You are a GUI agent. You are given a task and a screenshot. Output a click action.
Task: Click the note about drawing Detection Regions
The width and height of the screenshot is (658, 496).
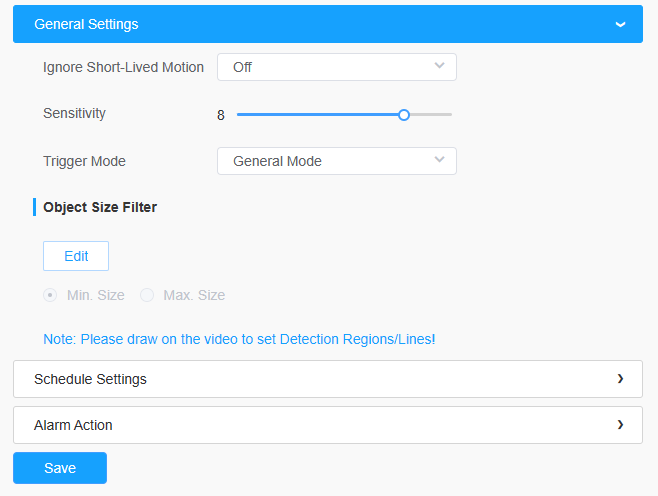(x=239, y=339)
